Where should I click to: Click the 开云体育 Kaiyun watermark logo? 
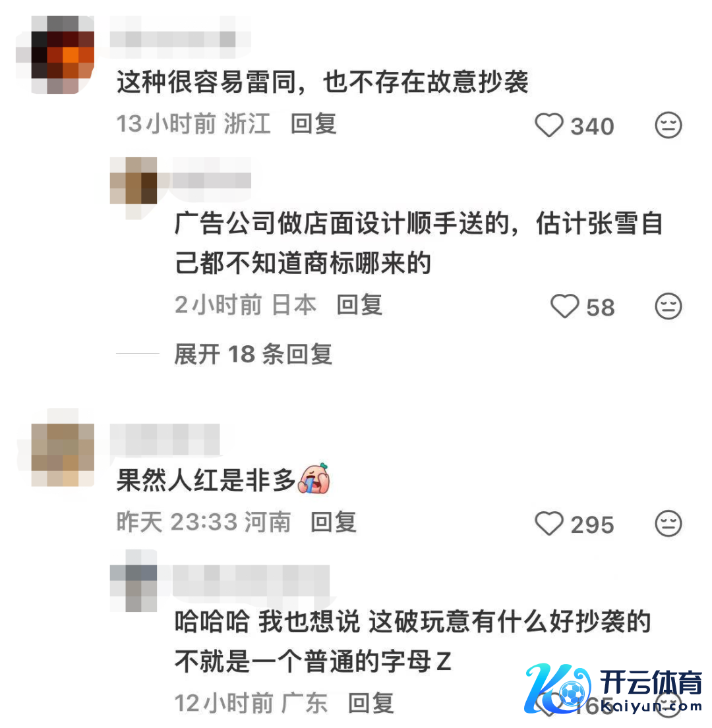[x=613, y=690]
